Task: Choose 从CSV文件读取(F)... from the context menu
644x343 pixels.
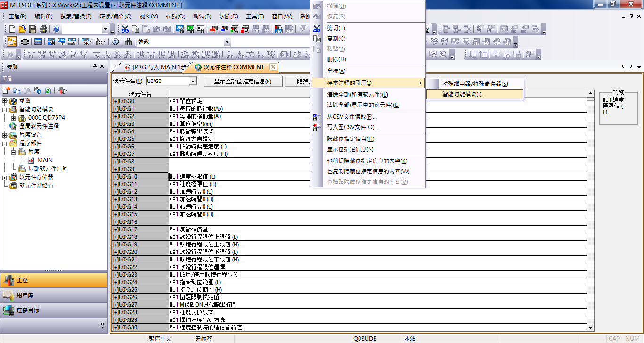Action: 352,117
